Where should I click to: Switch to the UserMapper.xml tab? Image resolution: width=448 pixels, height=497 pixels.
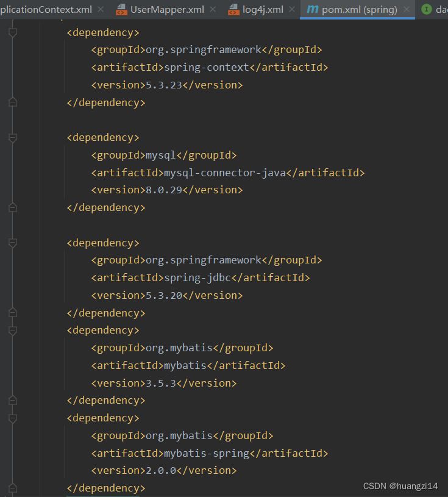pos(168,9)
